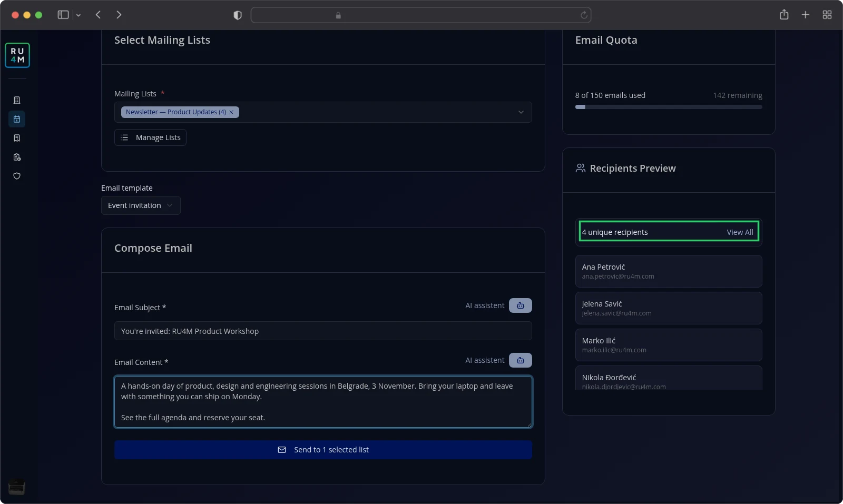Click the '142 remaining' quota text
This screenshot has width=843, height=504.
coord(738,95)
